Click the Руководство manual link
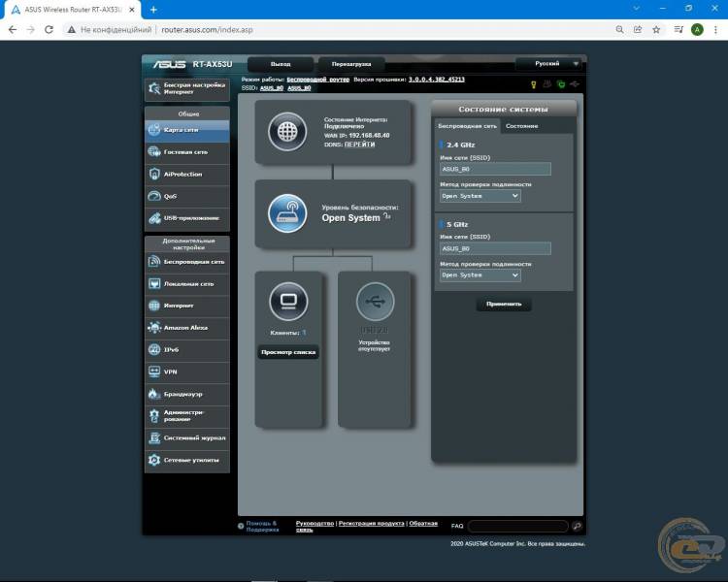 [314, 523]
